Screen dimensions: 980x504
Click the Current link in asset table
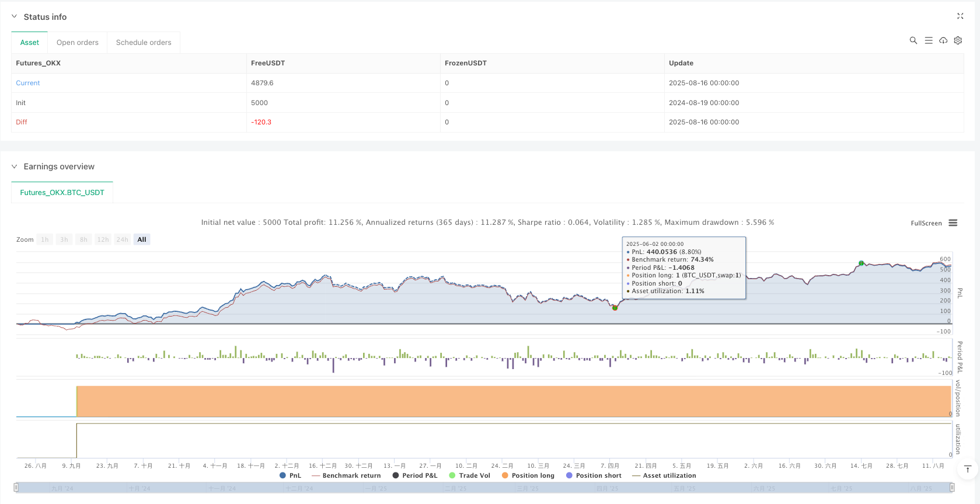pyautogui.click(x=28, y=83)
